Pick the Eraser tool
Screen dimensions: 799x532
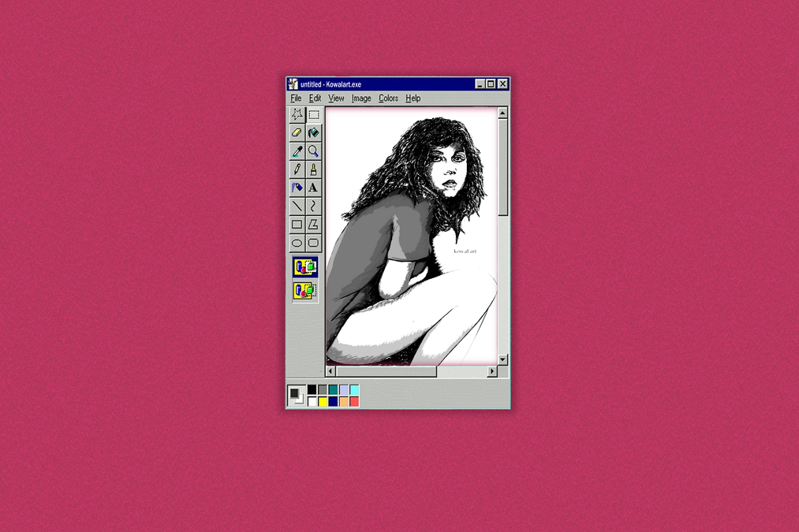[297, 132]
